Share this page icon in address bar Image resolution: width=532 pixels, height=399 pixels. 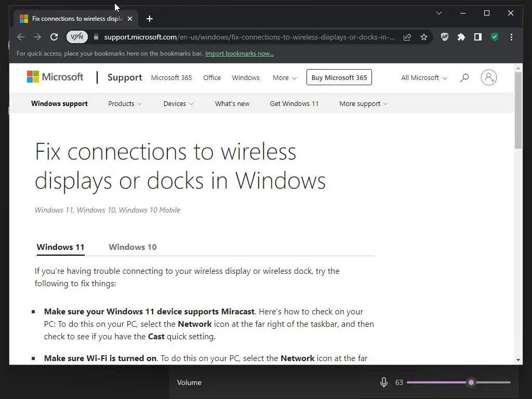tap(407, 37)
